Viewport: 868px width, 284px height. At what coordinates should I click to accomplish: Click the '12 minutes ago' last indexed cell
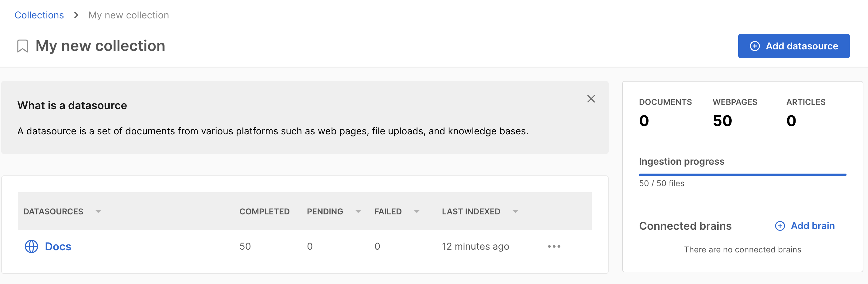[475, 246]
